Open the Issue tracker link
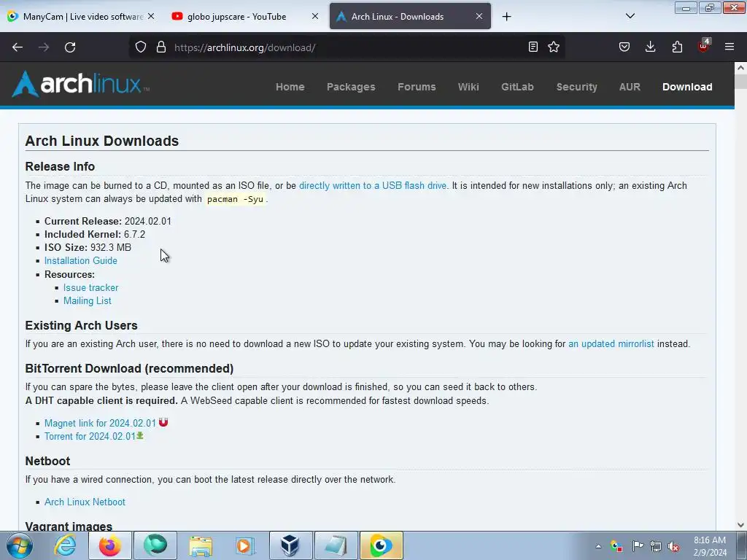The height and width of the screenshot is (560, 747). coord(91,287)
